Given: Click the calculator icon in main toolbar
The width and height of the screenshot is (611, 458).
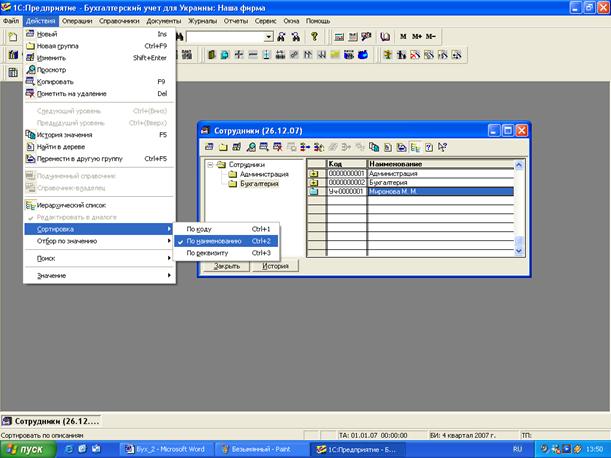Looking at the screenshot, I should click(339, 37).
